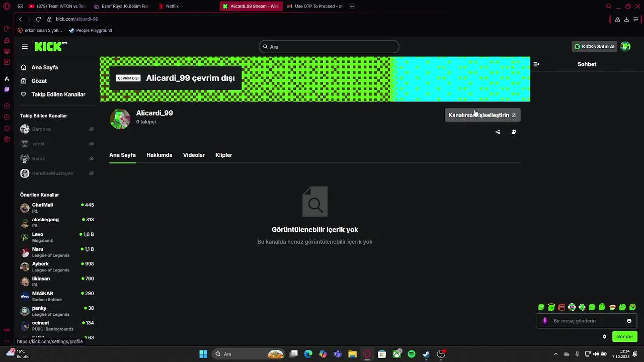Open Spotify from the taskbar

click(x=412, y=354)
